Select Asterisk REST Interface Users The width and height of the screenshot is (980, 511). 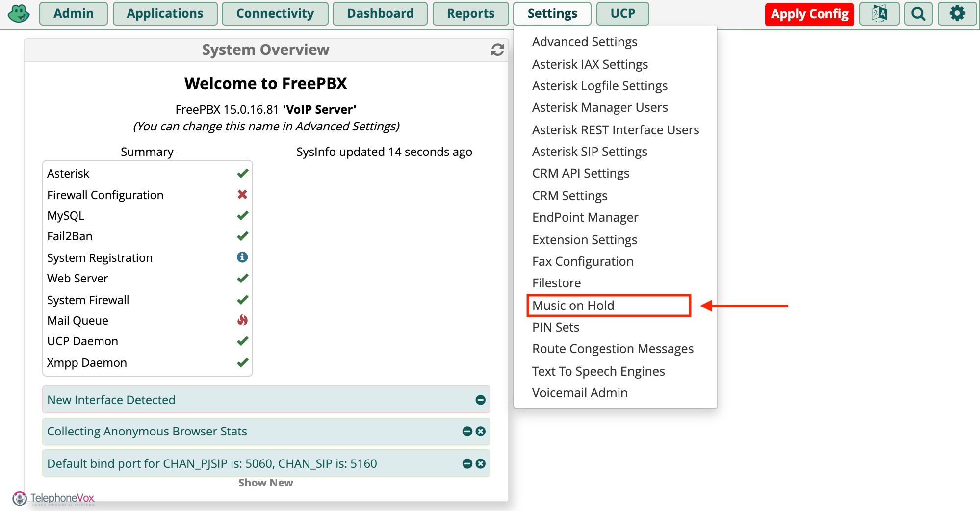[x=616, y=130]
